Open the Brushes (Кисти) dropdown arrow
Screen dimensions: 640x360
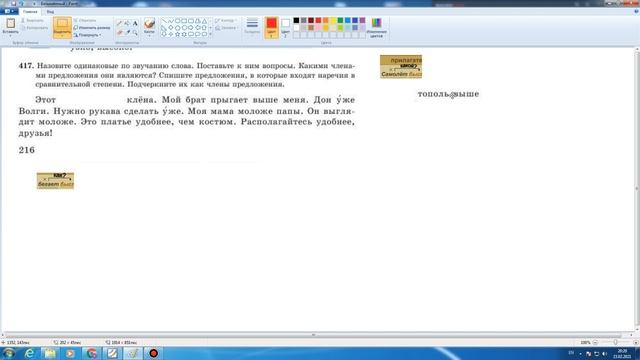tap(149, 36)
